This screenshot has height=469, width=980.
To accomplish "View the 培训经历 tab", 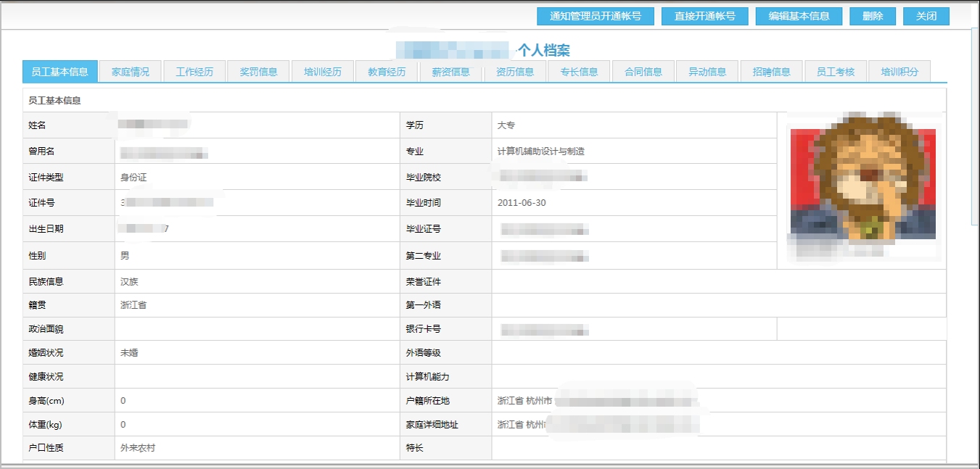I will click(322, 72).
